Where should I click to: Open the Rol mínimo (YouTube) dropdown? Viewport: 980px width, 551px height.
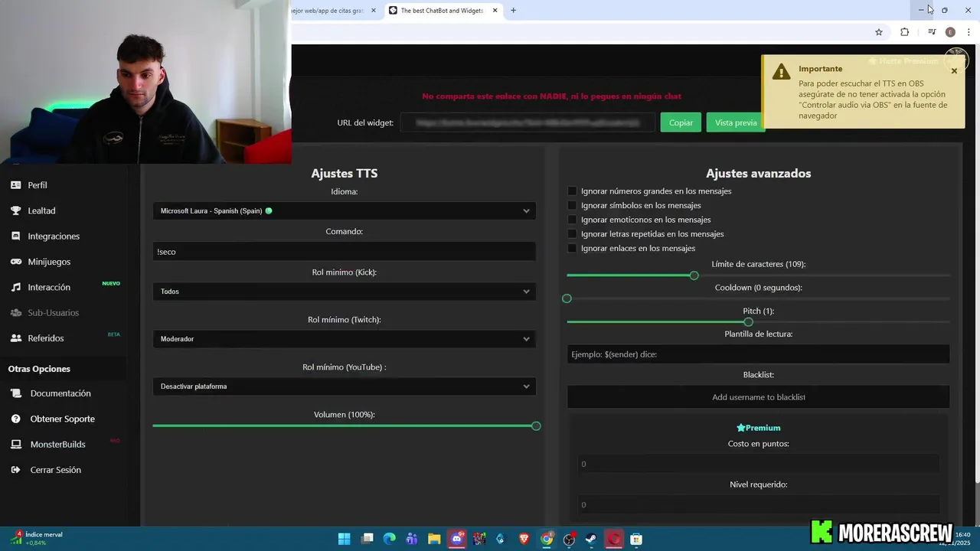point(345,386)
